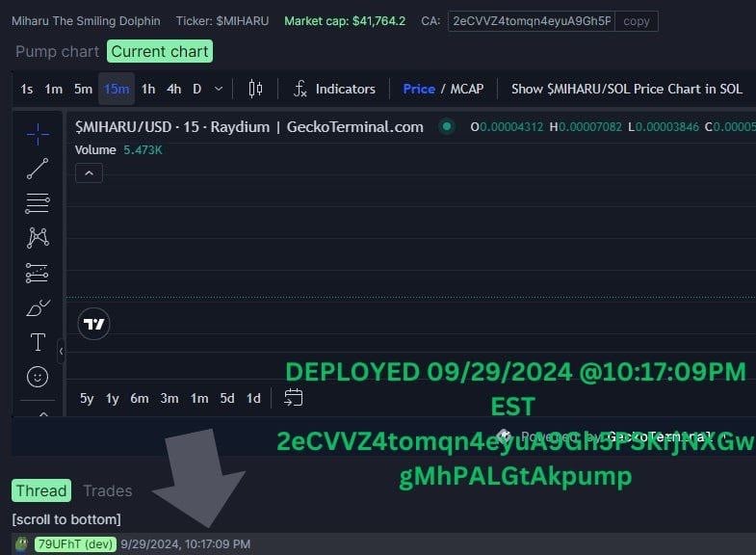Set chart date range to 1m

(x=199, y=398)
